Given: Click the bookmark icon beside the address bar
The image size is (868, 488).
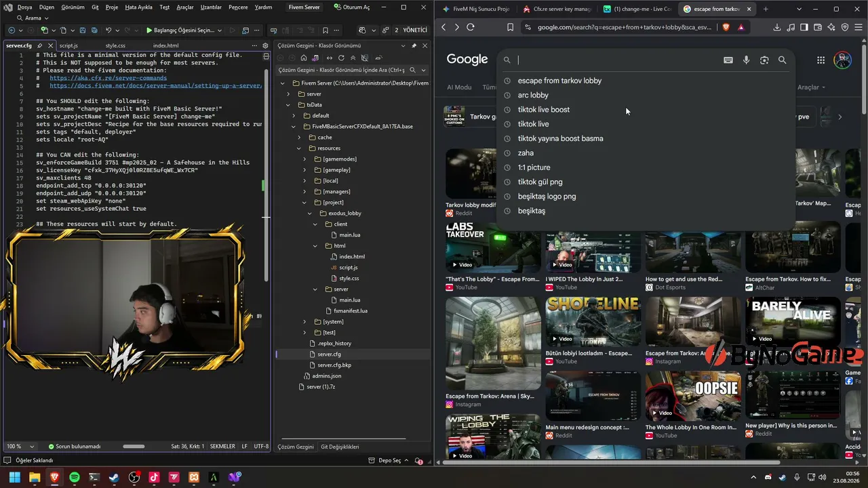Looking at the screenshot, I should point(510,27).
